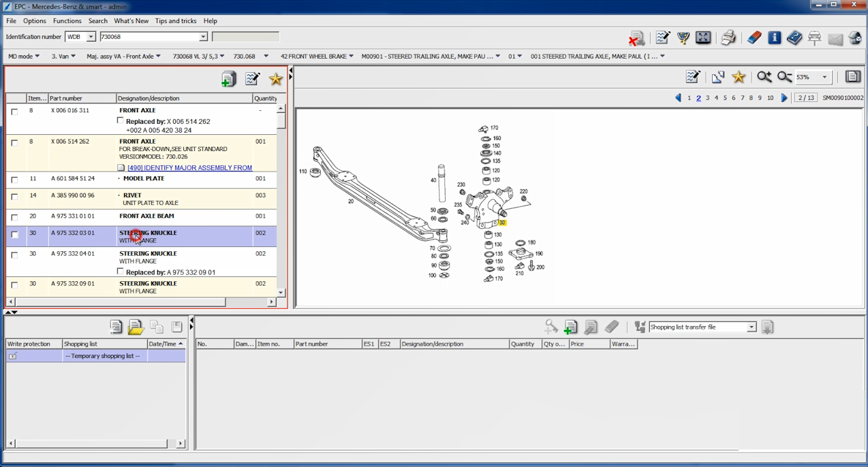Screen dimensions: 868x467
Task: Open the Search menu
Action: (98, 21)
